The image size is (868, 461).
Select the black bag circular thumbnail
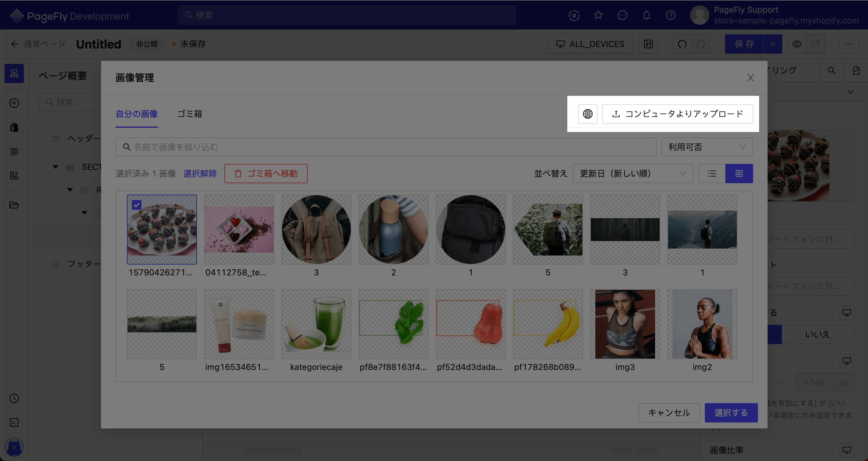470,229
